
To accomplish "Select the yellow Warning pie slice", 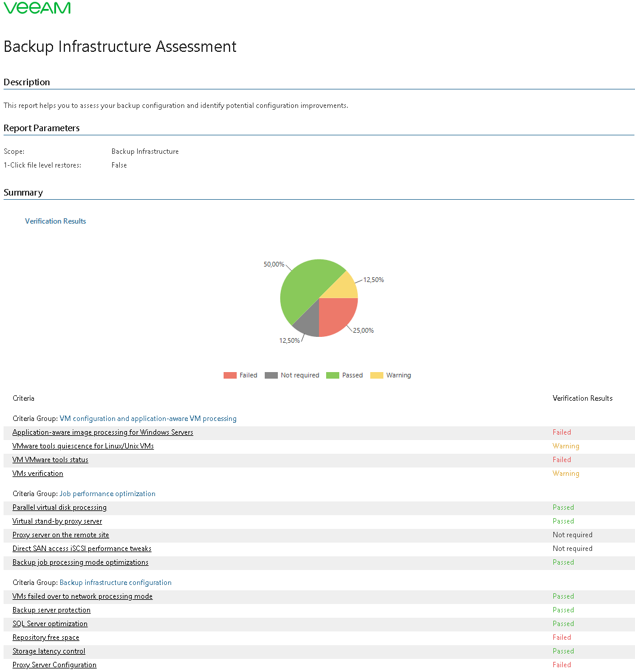I will 344,287.
